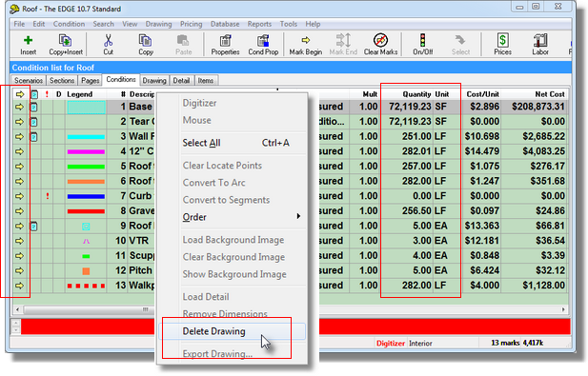Open the Properties toolbar icon

[x=225, y=45]
